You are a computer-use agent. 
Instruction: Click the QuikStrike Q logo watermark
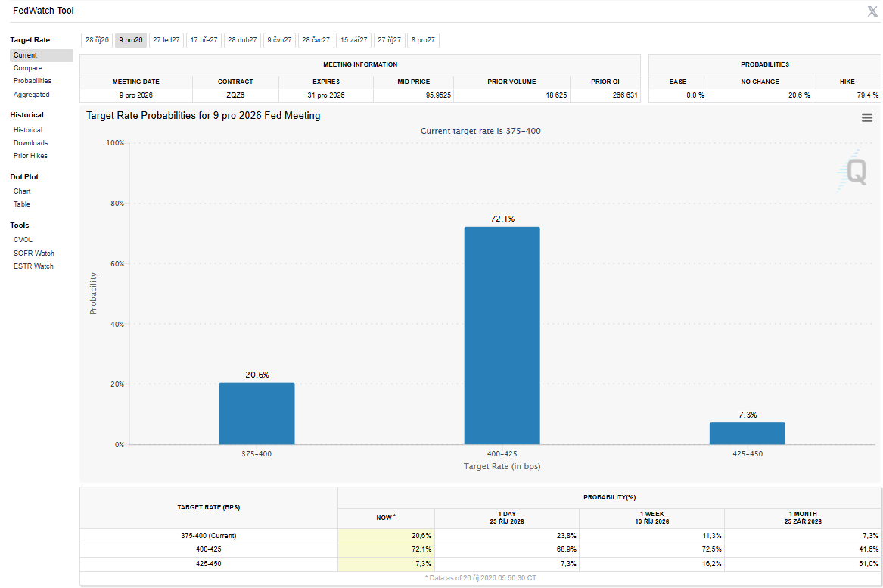pyautogui.click(x=851, y=171)
